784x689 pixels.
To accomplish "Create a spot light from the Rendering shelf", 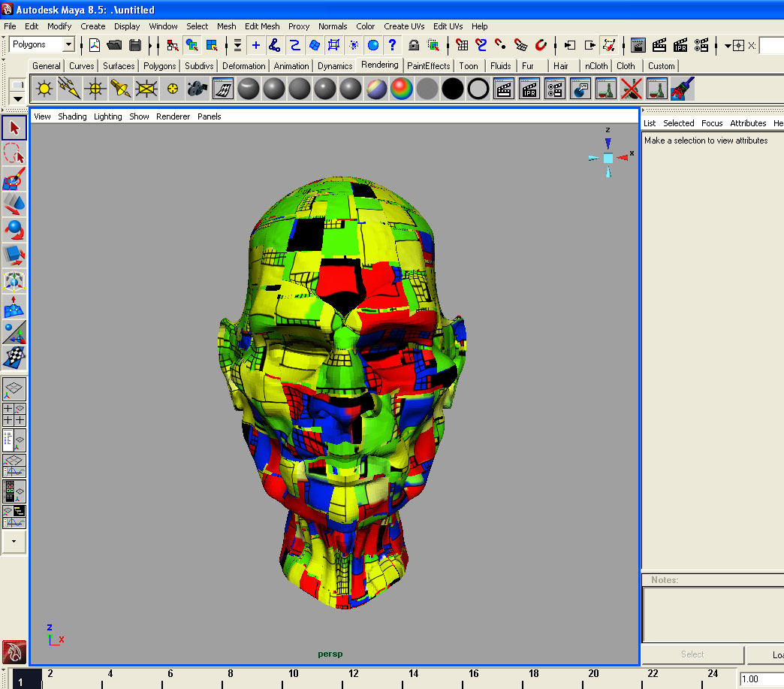I will pos(122,89).
